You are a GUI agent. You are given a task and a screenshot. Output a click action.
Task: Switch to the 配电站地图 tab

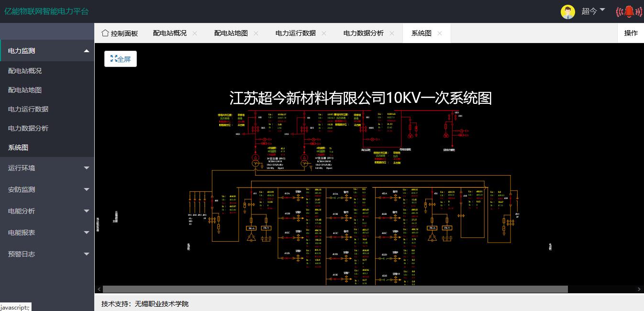coord(231,33)
